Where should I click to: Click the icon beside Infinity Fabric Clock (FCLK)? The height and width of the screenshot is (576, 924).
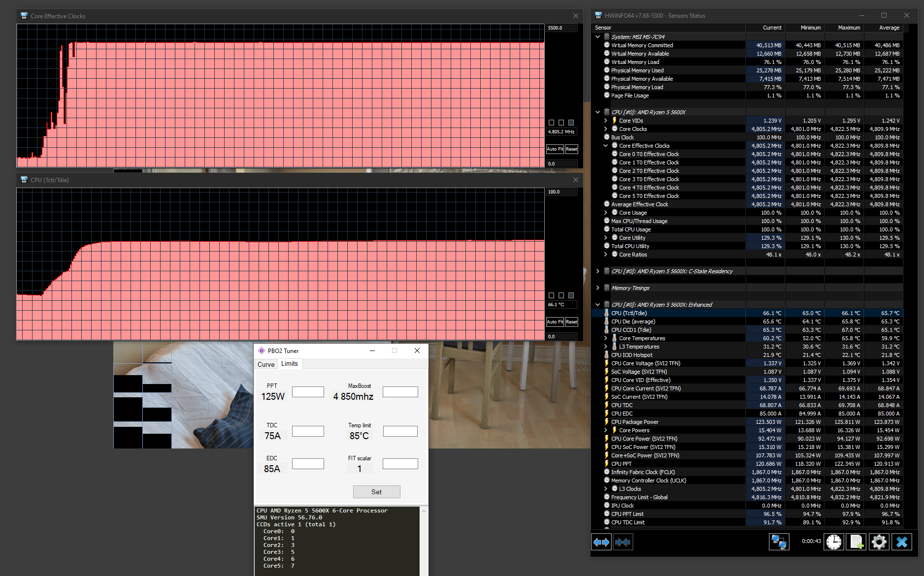click(x=607, y=472)
